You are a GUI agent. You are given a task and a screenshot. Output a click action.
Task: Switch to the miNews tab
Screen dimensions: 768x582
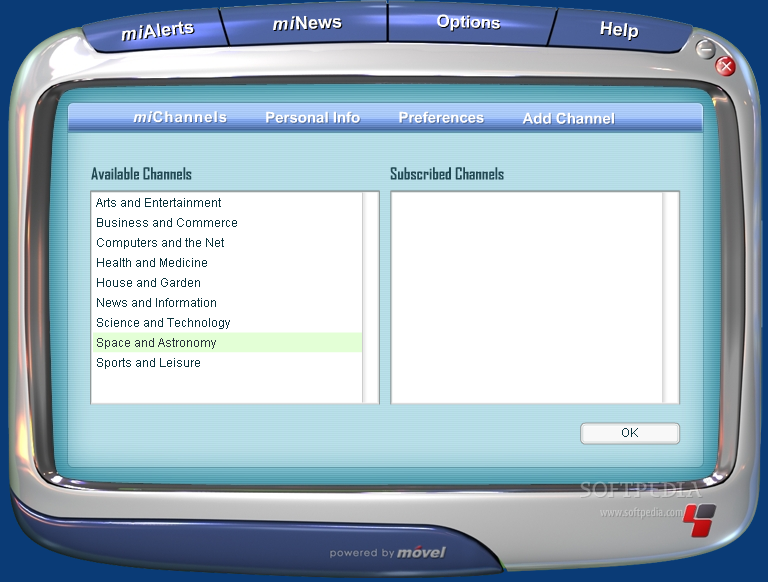pos(307,23)
